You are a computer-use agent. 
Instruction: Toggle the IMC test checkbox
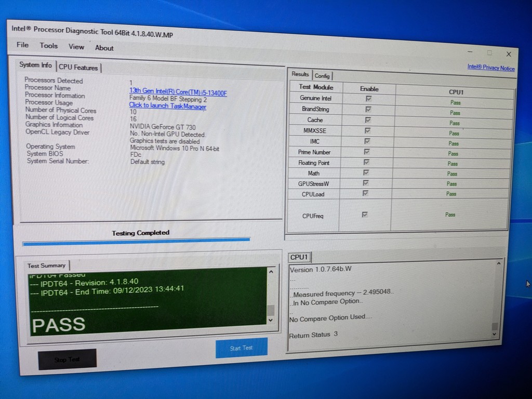coord(367,141)
